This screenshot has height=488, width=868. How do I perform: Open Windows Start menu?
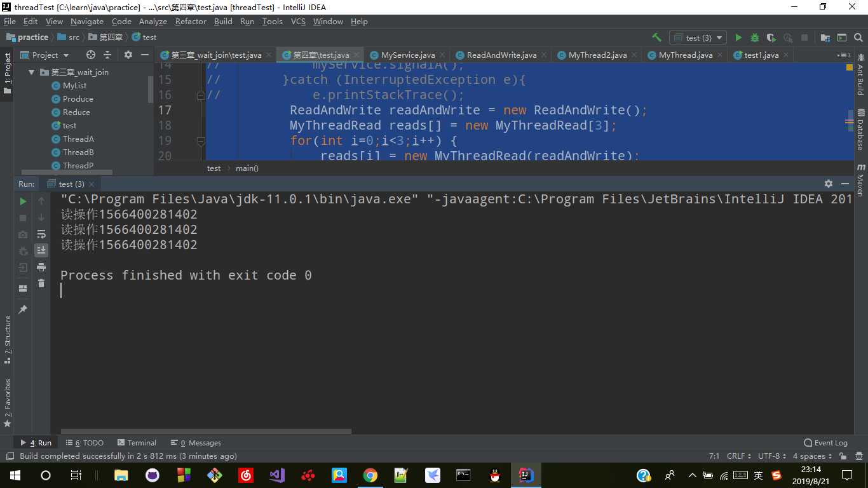pyautogui.click(x=15, y=475)
